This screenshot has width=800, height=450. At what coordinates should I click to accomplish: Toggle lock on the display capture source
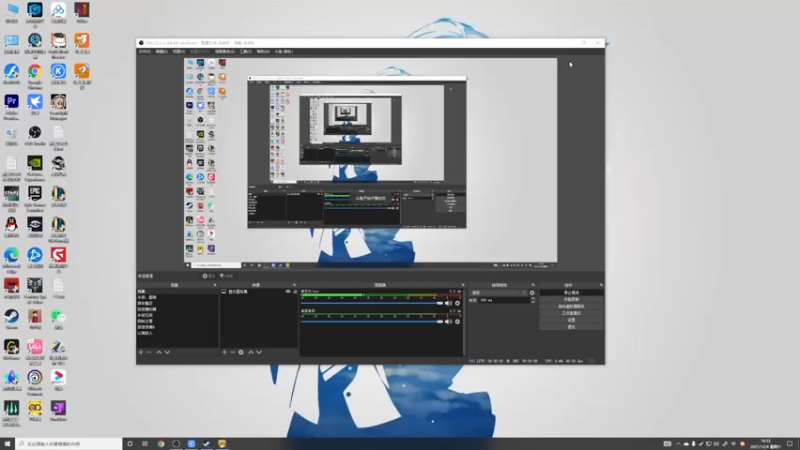click(x=295, y=291)
